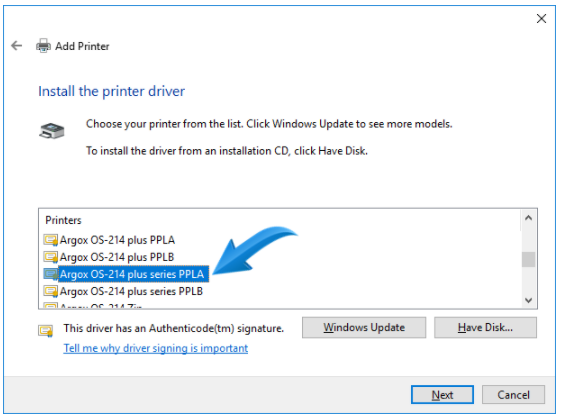
Task: Click the printer list down arrow
Action: (528, 300)
